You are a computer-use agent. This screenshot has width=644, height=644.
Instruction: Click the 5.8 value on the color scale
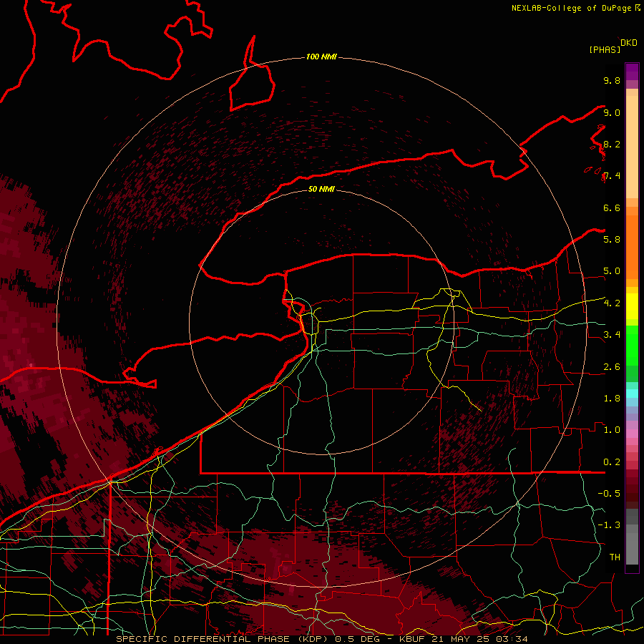[x=612, y=240]
